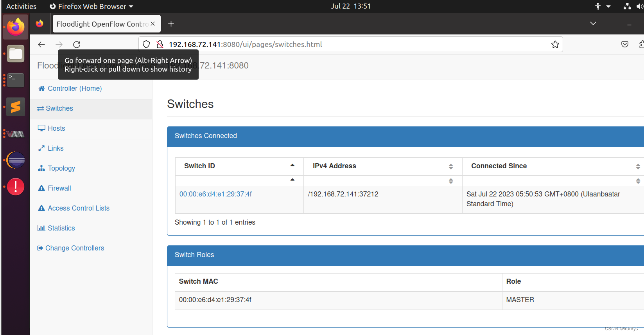
Task: Click the Switches Connected panel header
Action: pos(405,136)
